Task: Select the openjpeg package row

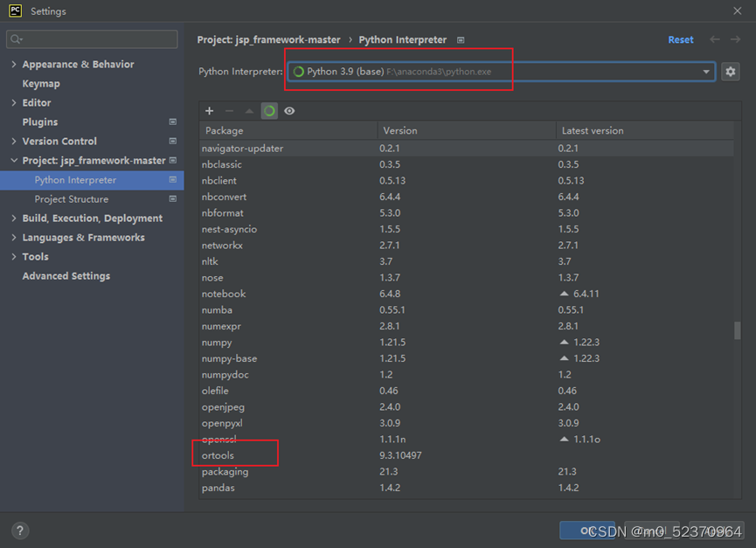Action: (467, 406)
